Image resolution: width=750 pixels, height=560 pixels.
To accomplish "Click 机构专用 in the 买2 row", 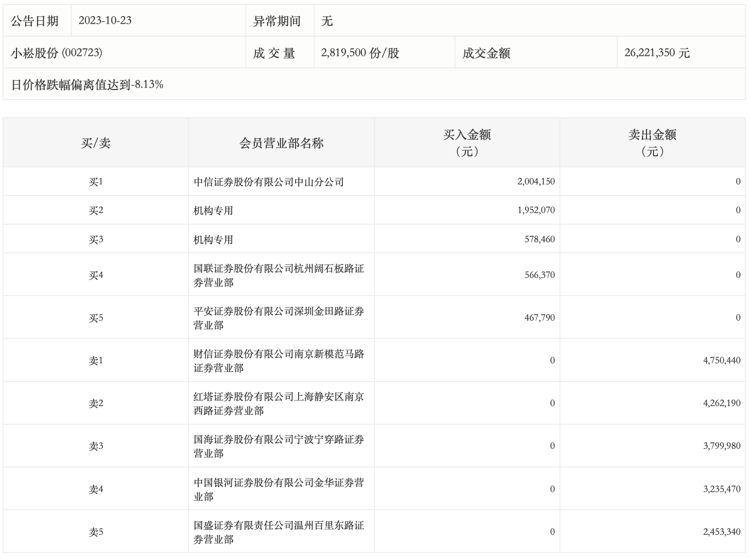I will (x=214, y=211).
